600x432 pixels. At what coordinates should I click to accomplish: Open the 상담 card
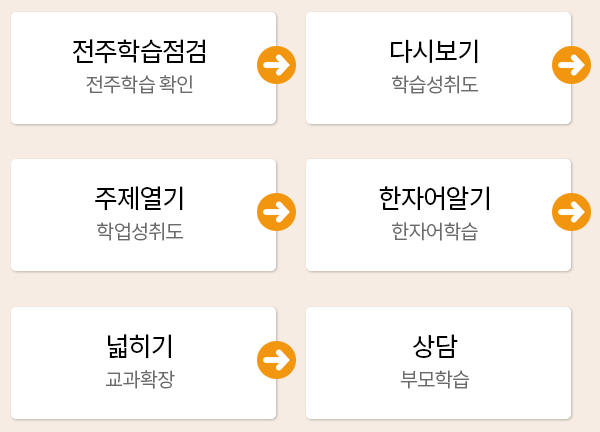point(439,363)
